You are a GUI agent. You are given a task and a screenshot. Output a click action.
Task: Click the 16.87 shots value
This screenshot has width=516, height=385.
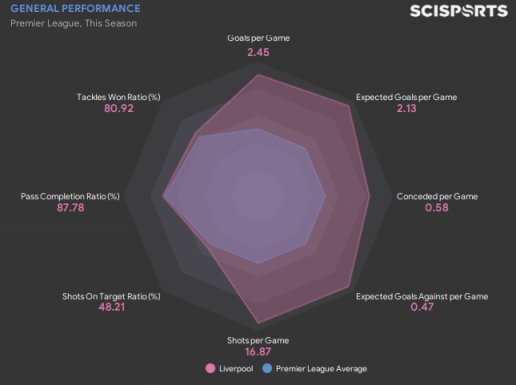coord(258,352)
